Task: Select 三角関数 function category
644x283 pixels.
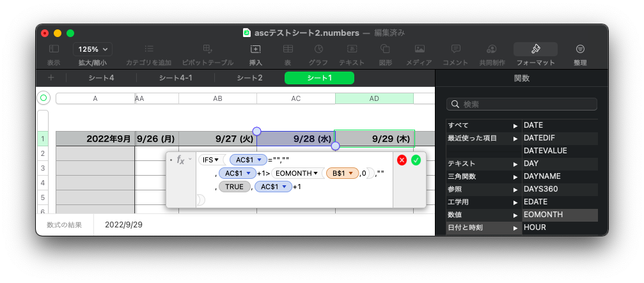Action: 484,176
